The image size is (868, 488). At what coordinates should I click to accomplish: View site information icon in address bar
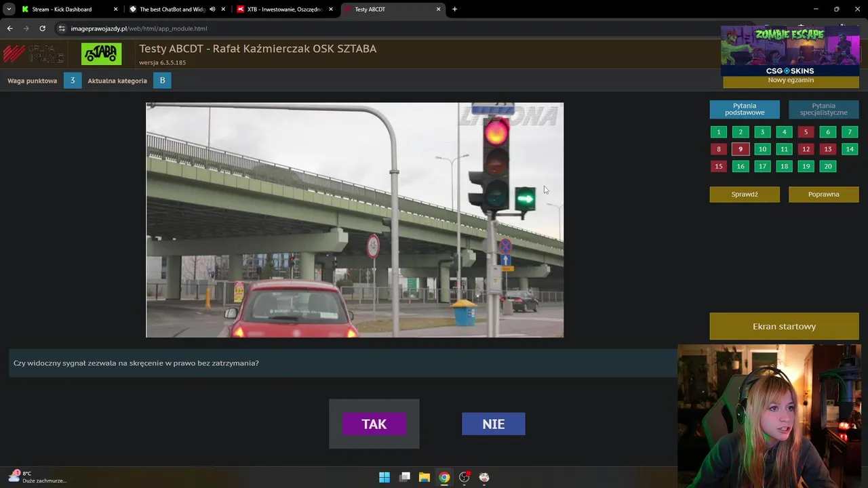(62, 28)
